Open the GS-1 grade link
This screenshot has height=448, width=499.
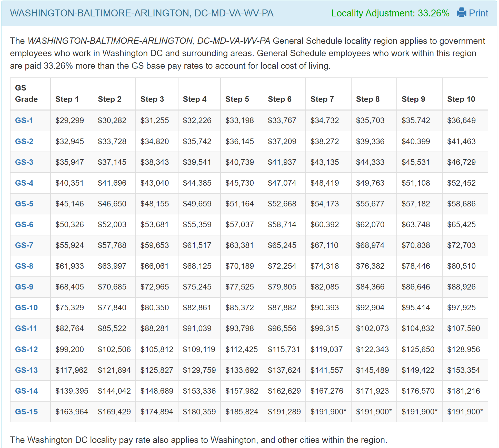(24, 120)
